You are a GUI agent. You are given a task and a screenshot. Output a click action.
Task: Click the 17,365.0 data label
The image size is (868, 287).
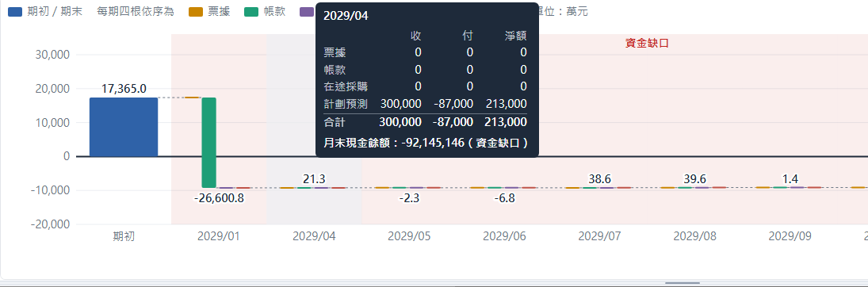(124, 89)
